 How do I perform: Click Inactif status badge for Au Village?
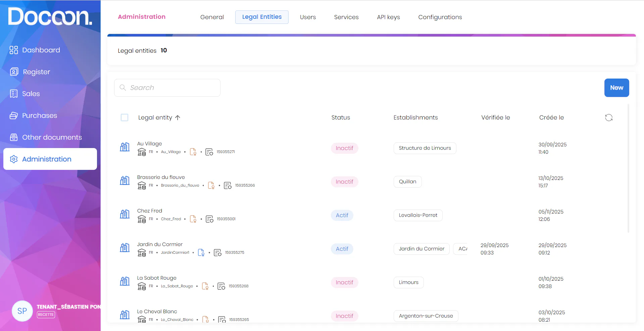345,148
